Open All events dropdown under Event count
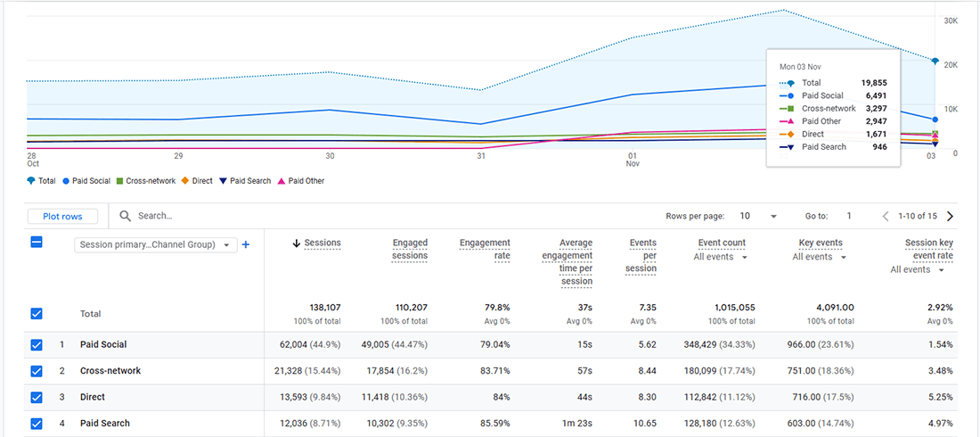 [x=721, y=257]
